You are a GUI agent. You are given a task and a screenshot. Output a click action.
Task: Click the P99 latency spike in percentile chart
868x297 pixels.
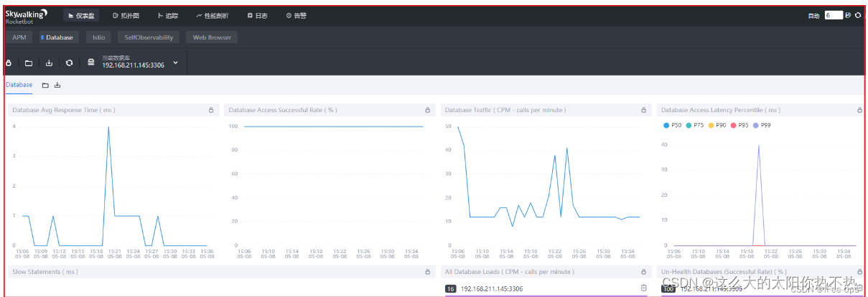tap(758, 145)
